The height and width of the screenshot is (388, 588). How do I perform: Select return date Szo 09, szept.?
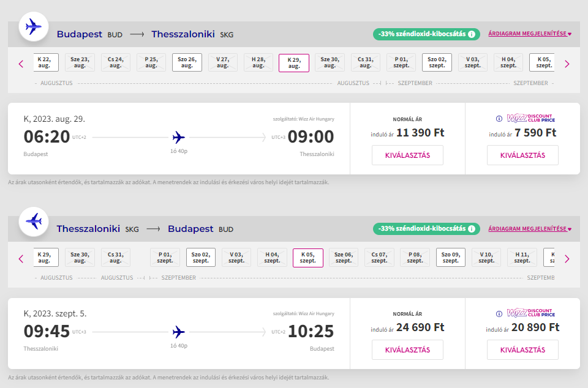tap(450, 257)
